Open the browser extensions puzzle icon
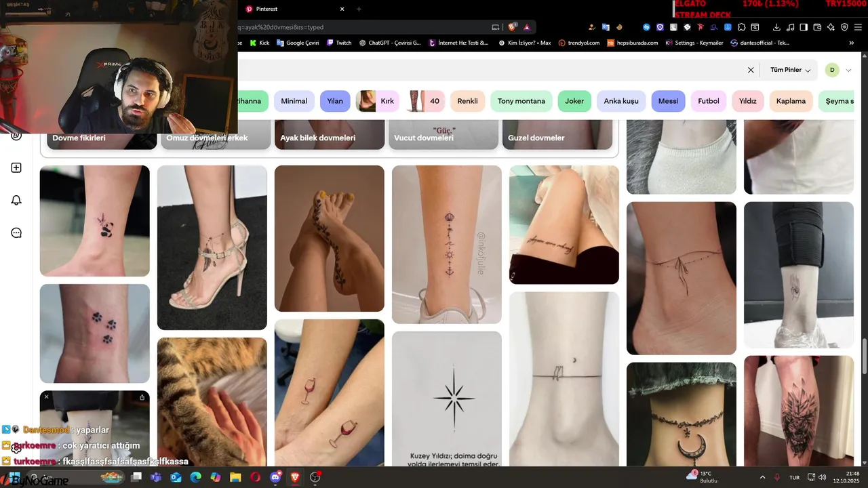The image size is (868, 488). [742, 27]
